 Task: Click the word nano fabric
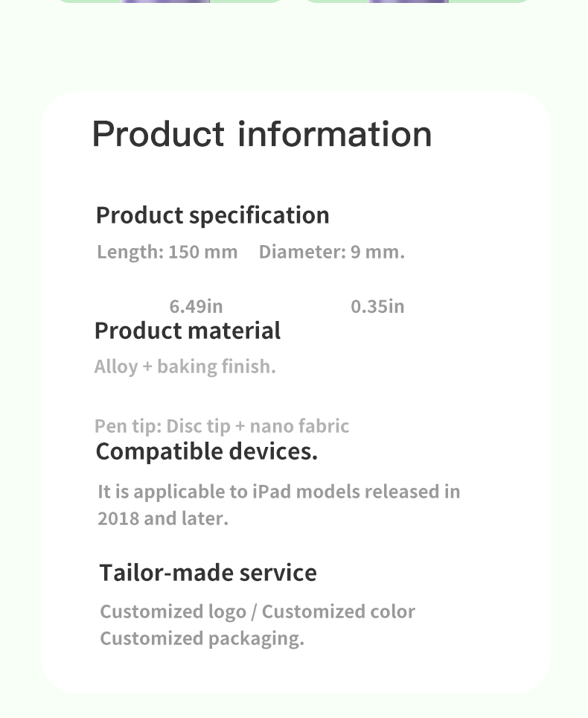pyautogui.click(x=299, y=426)
